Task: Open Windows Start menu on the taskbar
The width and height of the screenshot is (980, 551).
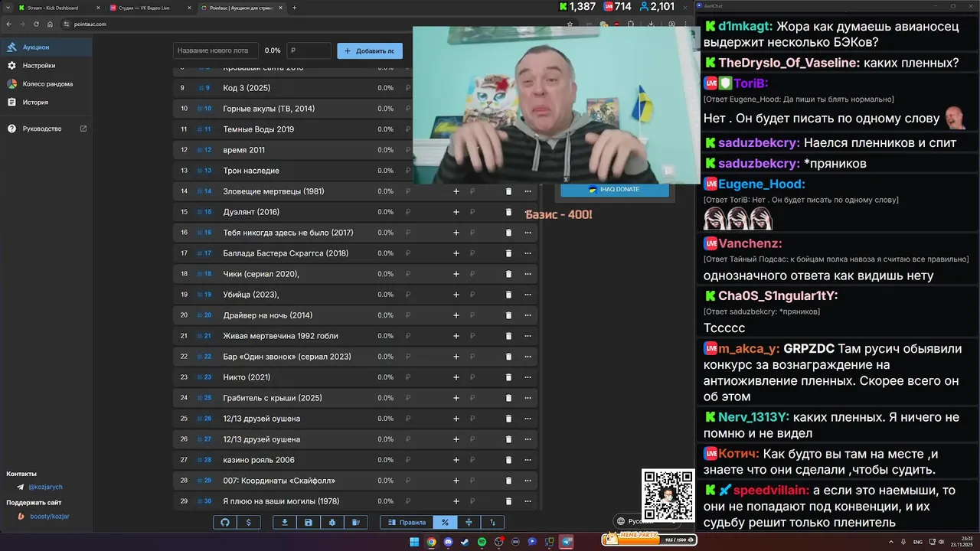Action: point(414,542)
